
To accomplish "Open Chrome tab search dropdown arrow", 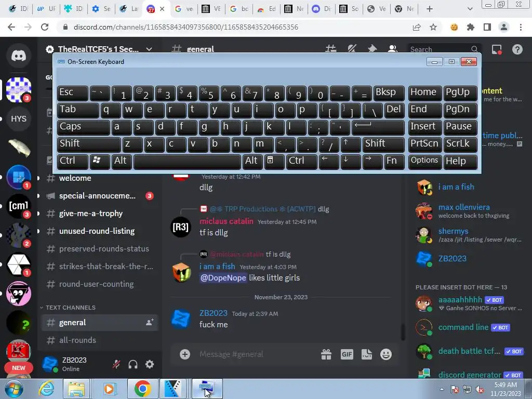I will point(470,9).
